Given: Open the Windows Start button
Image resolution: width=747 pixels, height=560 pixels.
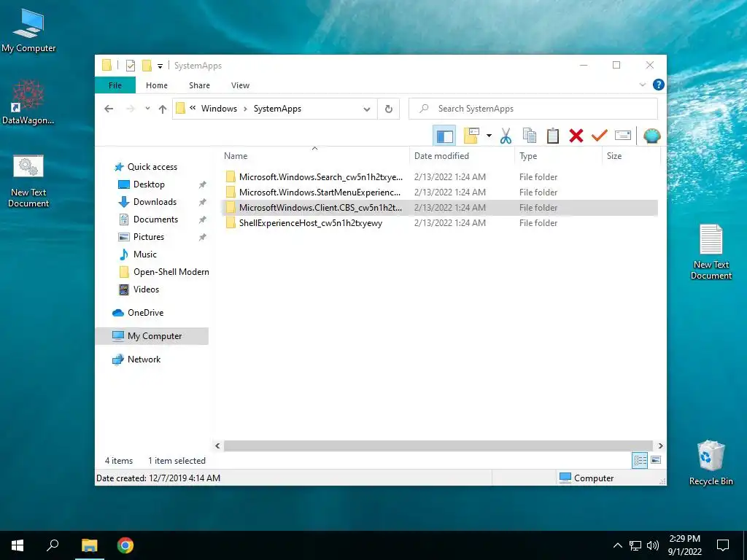Looking at the screenshot, I should (x=18, y=545).
